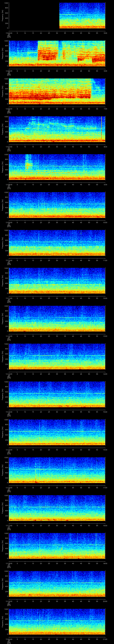Select the spectrogram panel starting at 13:17:00
The height and width of the screenshot is (644, 114).
coord(57,508)
